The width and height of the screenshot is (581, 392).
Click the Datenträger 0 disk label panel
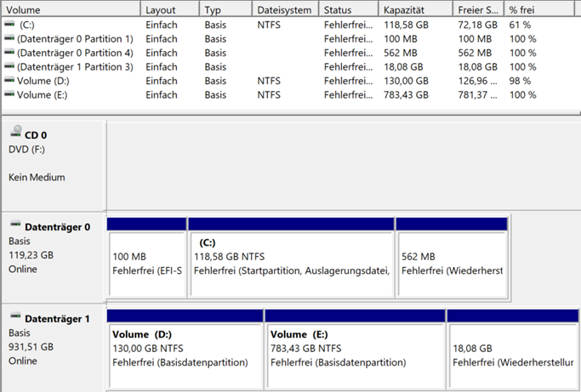click(x=54, y=258)
